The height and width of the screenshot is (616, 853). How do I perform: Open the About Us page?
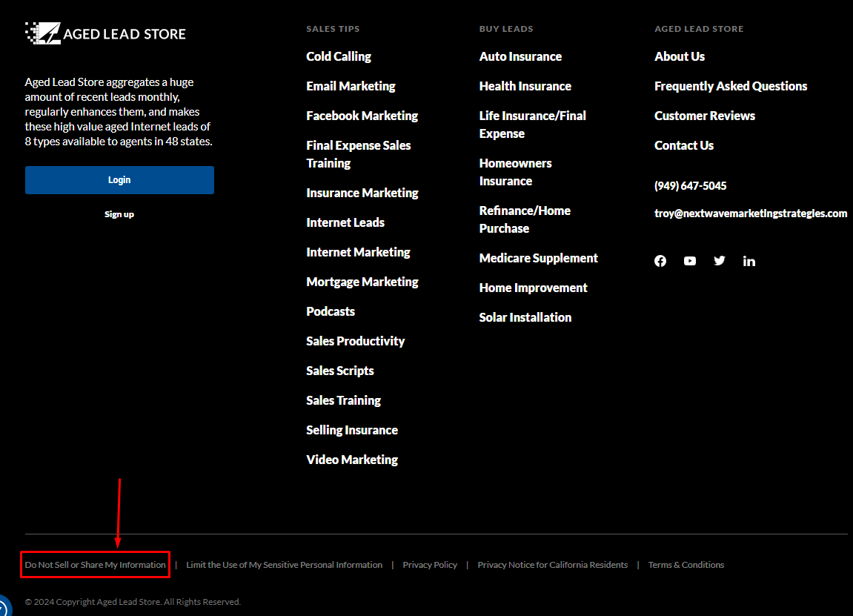pos(680,56)
